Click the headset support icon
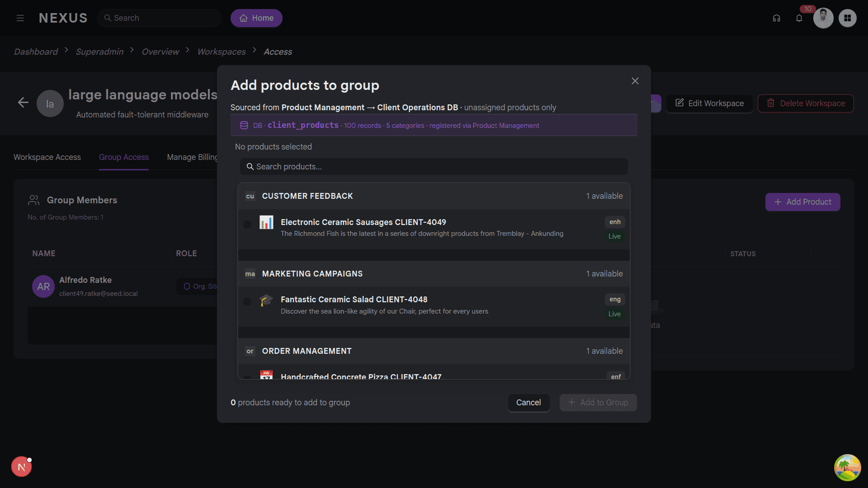Screen dimensions: 868x488 click(x=776, y=18)
